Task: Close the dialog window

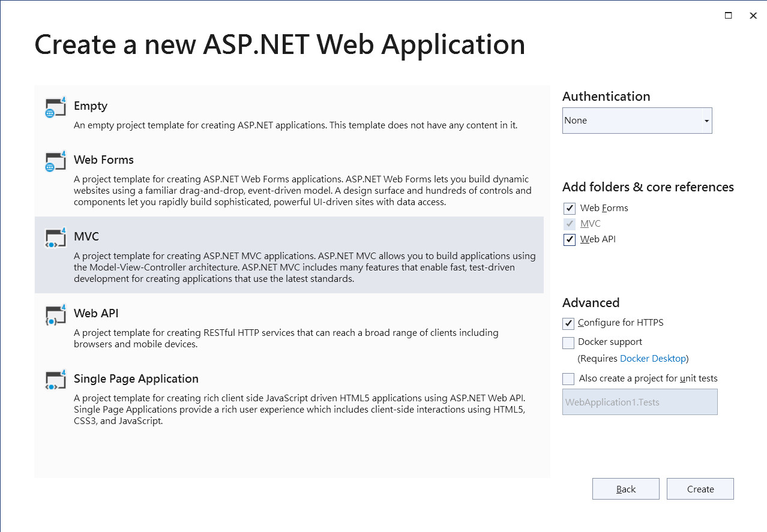Action: pyautogui.click(x=753, y=16)
